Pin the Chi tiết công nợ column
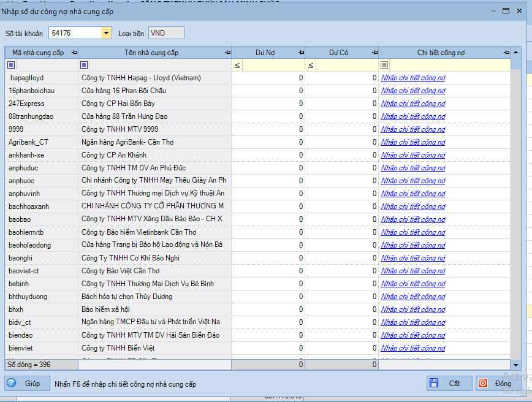Screen dimensions: 532x402 [x=506, y=53]
